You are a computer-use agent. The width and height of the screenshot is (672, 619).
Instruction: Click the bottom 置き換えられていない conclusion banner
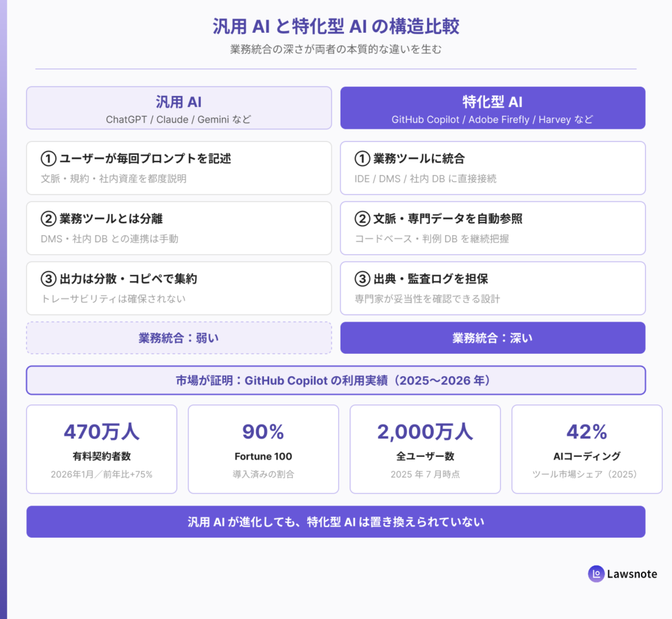coord(336,522)
